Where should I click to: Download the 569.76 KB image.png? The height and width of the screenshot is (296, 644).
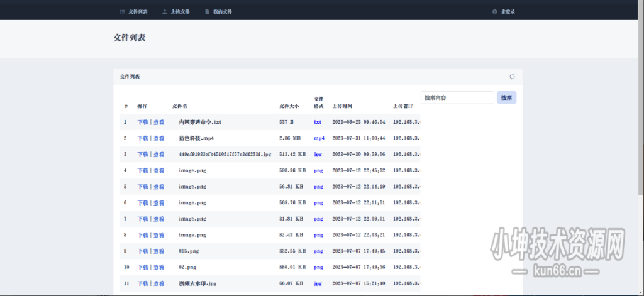coord(143,203)
